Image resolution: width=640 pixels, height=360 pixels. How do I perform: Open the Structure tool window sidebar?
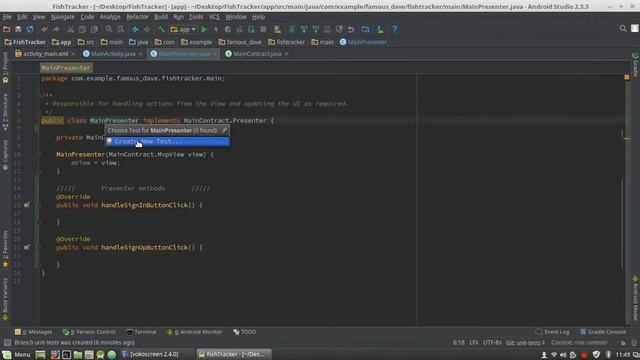tap(5, 112)
